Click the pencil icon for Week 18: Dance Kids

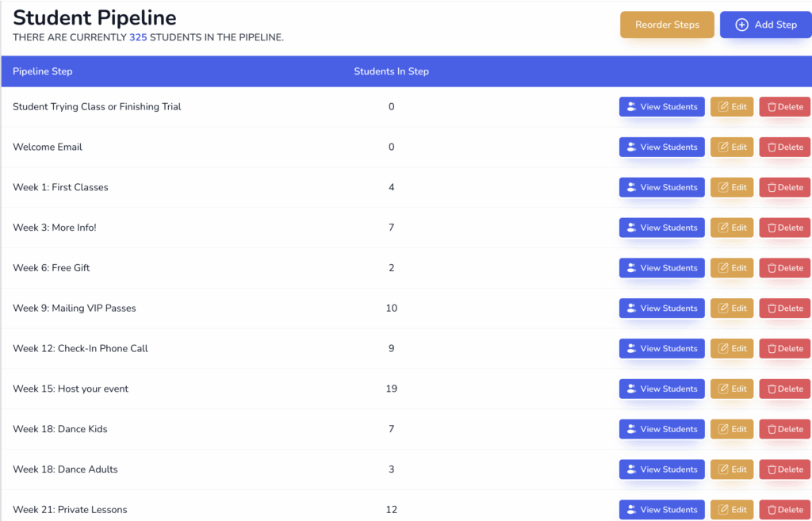(723, 429)
